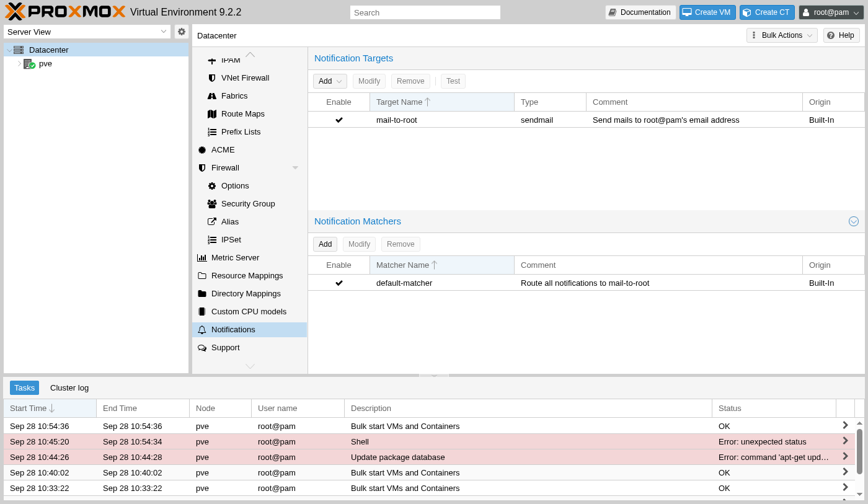Select the mail-to-root target name
This screenshot has height=504, width=868.
point(397,120)
